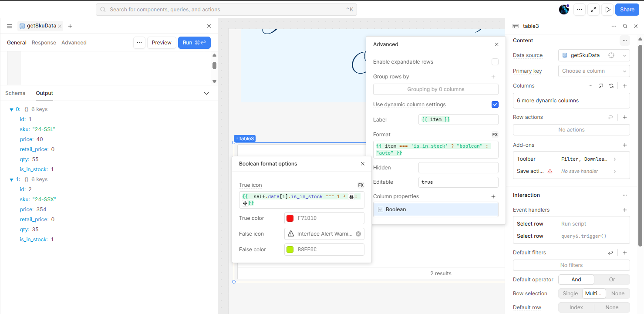This screenshot has height=314, width=644.
Task: Open the False icon picker field
Action: [x=324, y=234]
